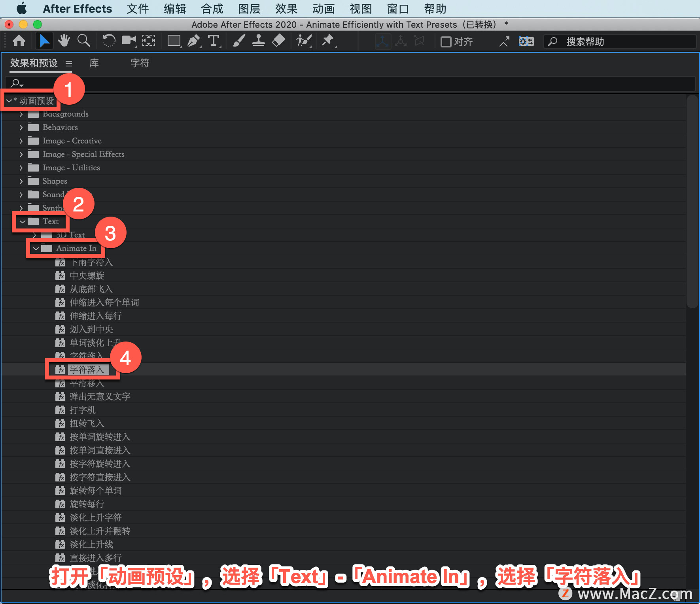Switch to the 字符 tab
Viewport: 700px width, 604px height.
coord(140,63)
